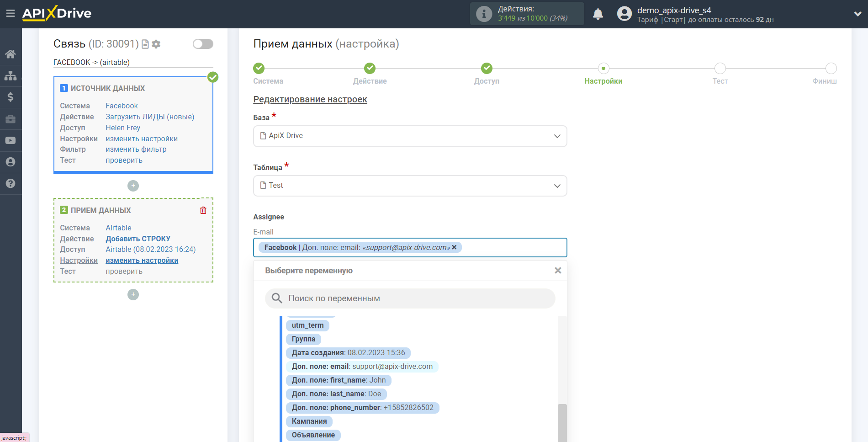Image resolution: width=868 pixels, height=442 pixels.
Task: Select the Доп. поле: email variable
Action: coord(362,367)
